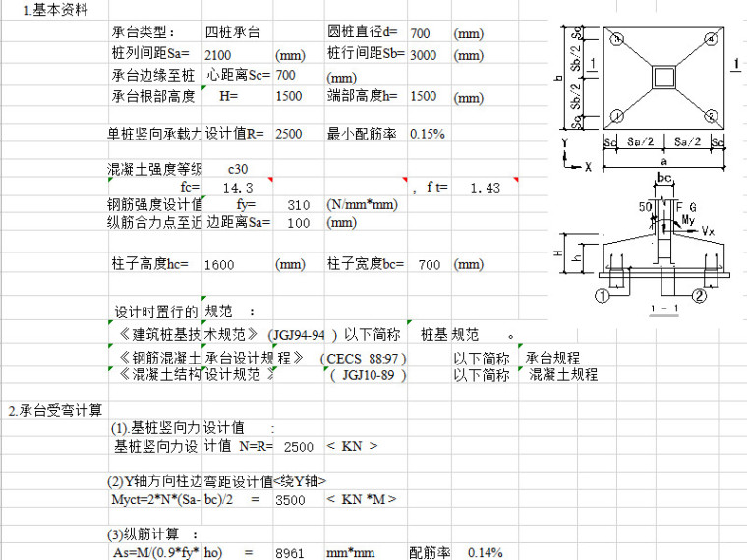Click the 配筋率 result 0.14% cell

point(485,553)
